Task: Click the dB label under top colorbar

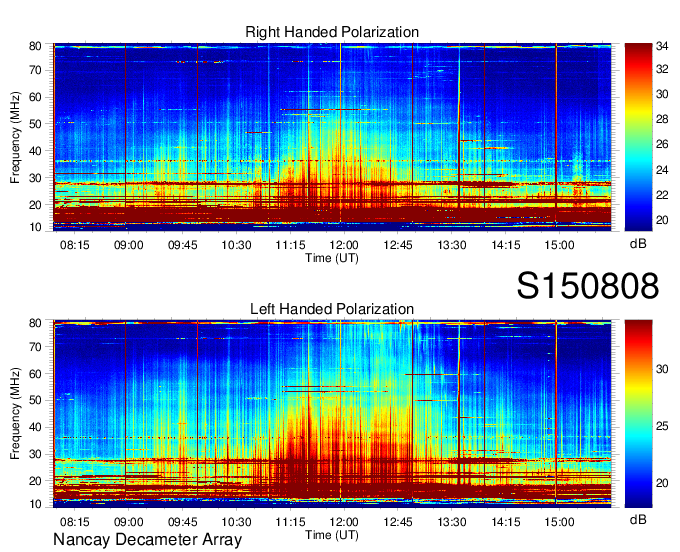Action: coord(638,244)
